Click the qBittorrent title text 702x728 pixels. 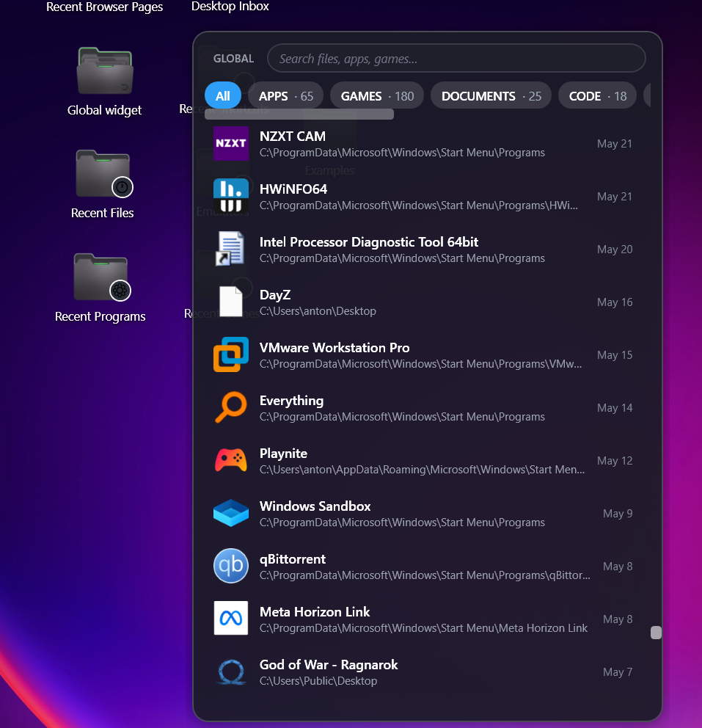point(292,559)
